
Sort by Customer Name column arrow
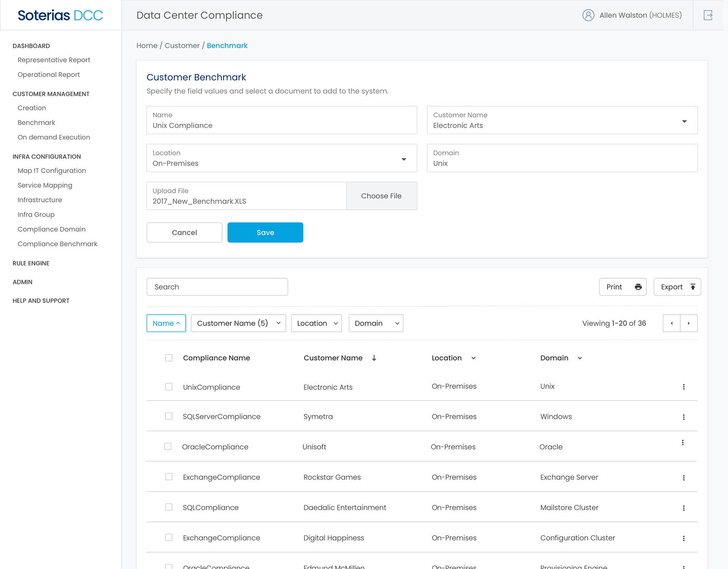[x=374, y=358]
